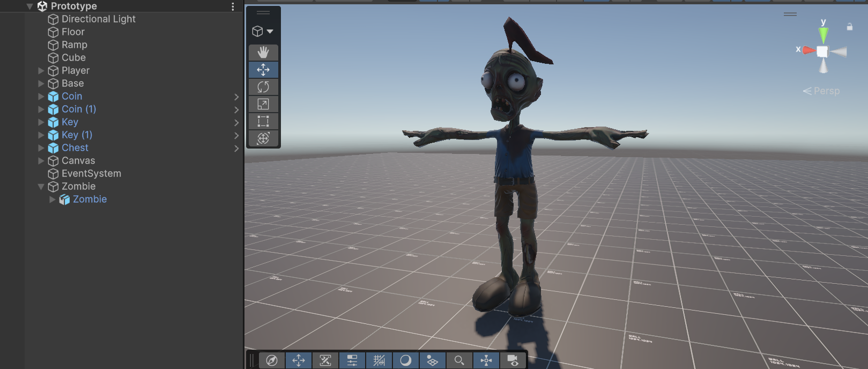Select the combined Transform tool
The height and width of the screenshot is (369, 868).
pos(263,138)
